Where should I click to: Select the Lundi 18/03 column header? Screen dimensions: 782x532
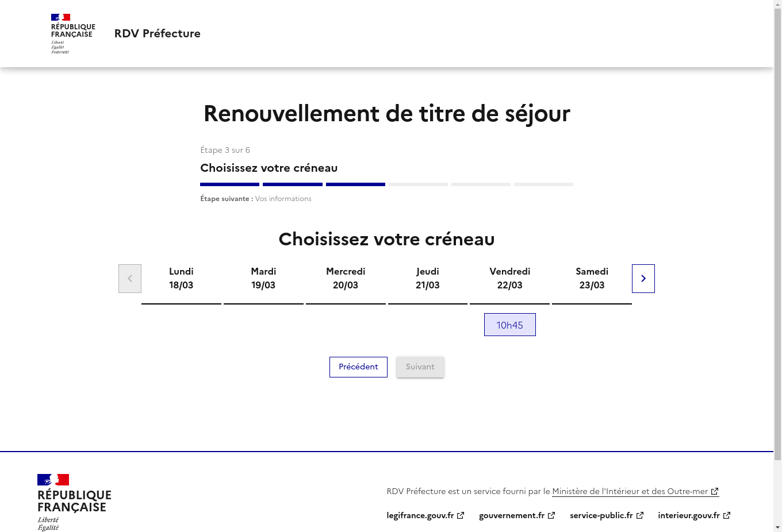coord(181,278)
